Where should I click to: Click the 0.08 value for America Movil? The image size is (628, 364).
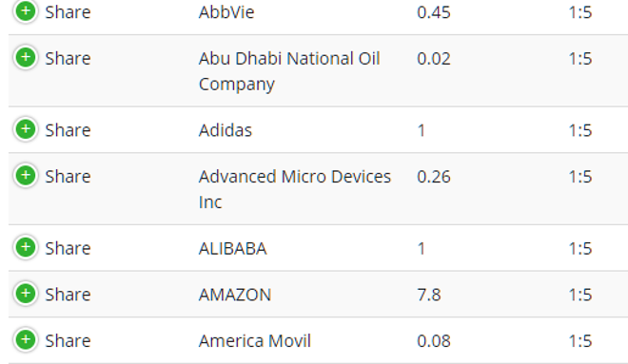coord(434,341)
